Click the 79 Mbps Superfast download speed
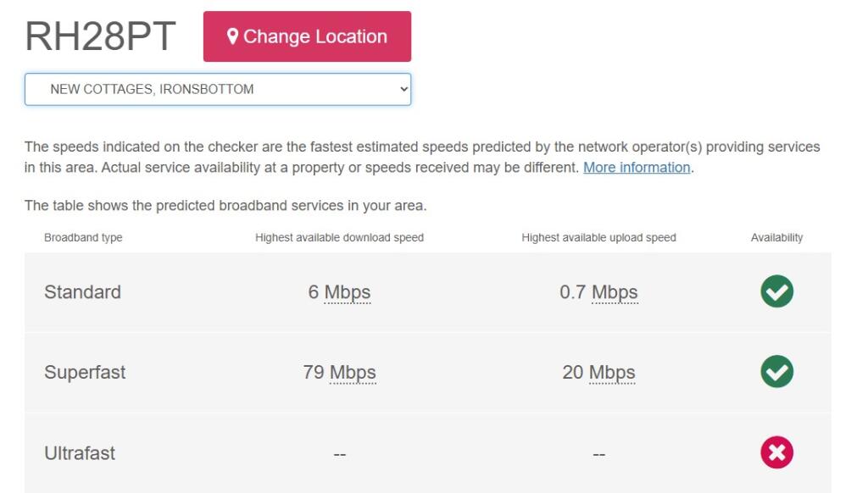 tap(339, 373)
